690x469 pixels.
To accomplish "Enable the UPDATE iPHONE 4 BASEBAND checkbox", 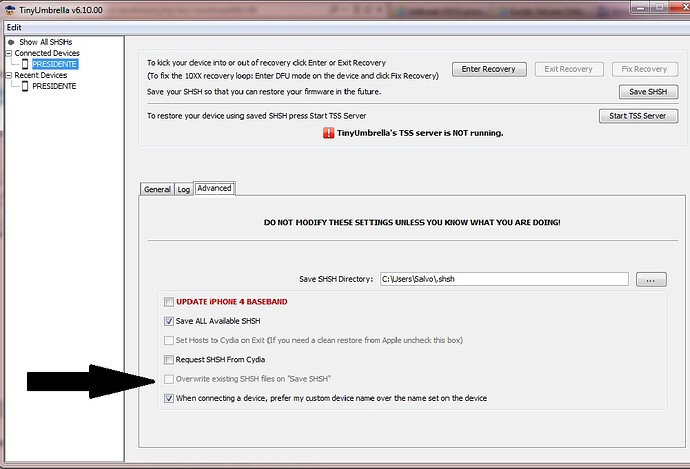I will tap(168, 302).
